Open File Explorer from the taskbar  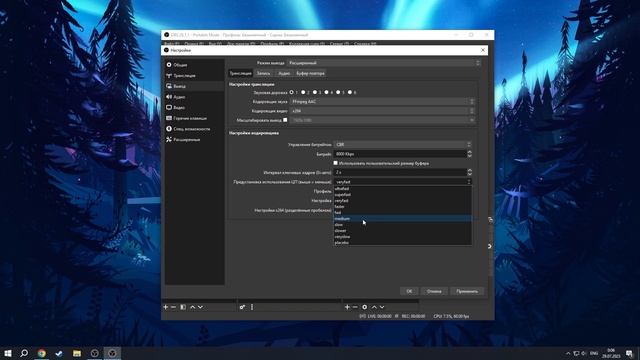tap(77, 353)
